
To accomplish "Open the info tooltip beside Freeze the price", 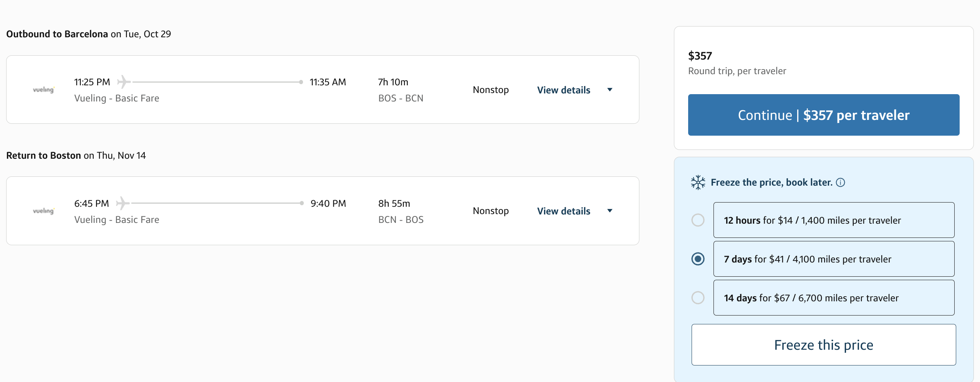I will point(841,183).
